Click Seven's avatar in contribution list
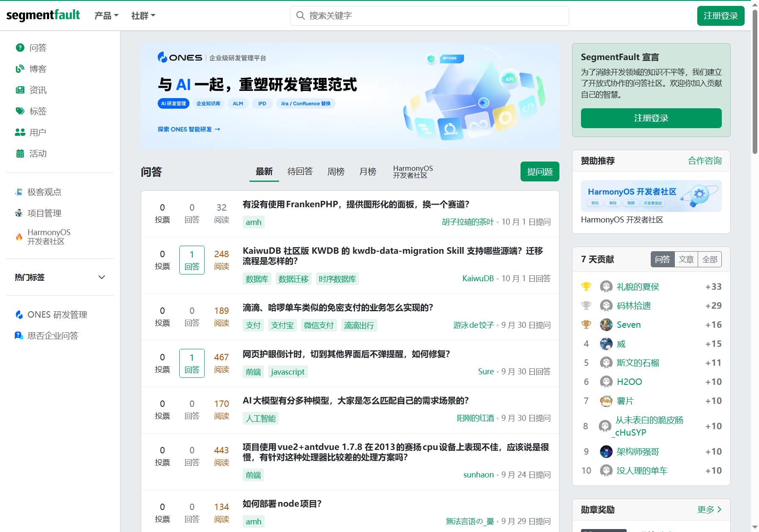Image resolution: width=759 pixels, height=532 pixels. 606,325
